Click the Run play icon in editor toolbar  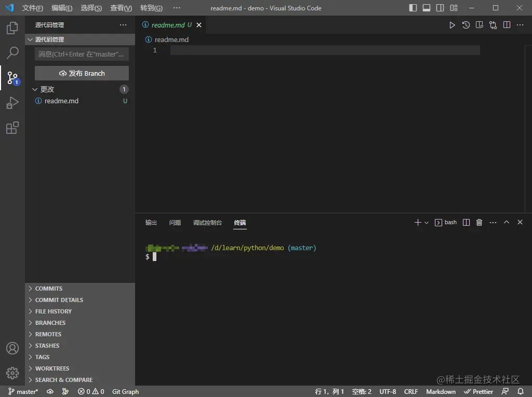[452, 25]
